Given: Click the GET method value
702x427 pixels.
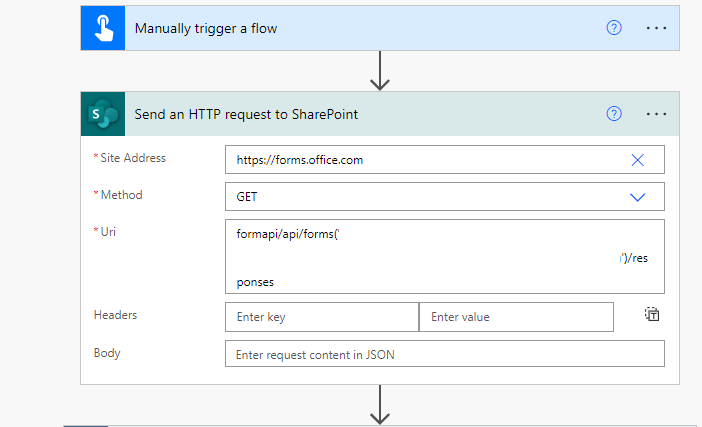Looking at the screenshot, I should (247, 197).
